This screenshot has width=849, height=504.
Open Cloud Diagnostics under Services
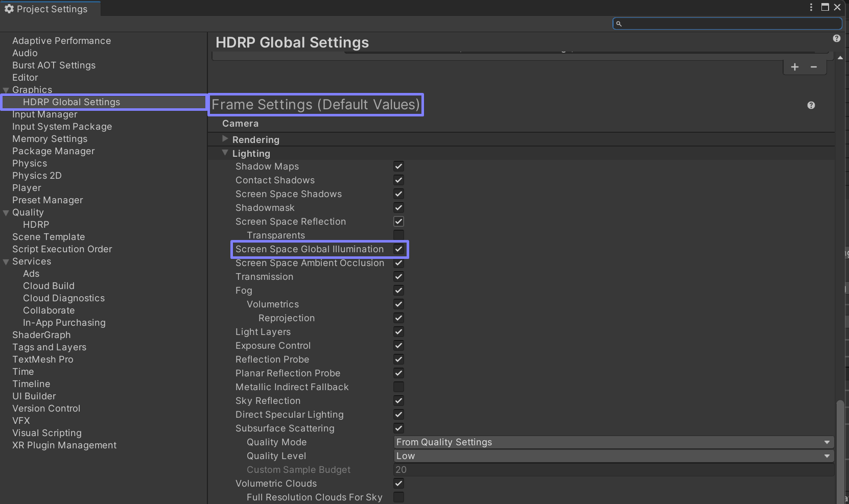pos(64,298)
